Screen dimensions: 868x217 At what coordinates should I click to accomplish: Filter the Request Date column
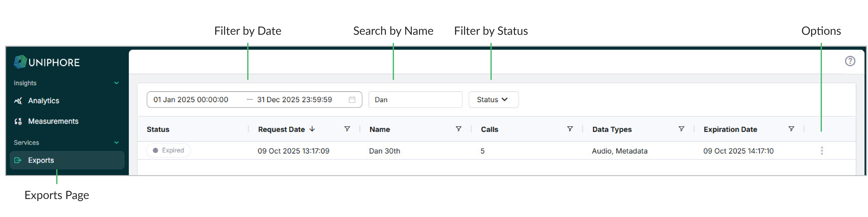coord(347,129)
